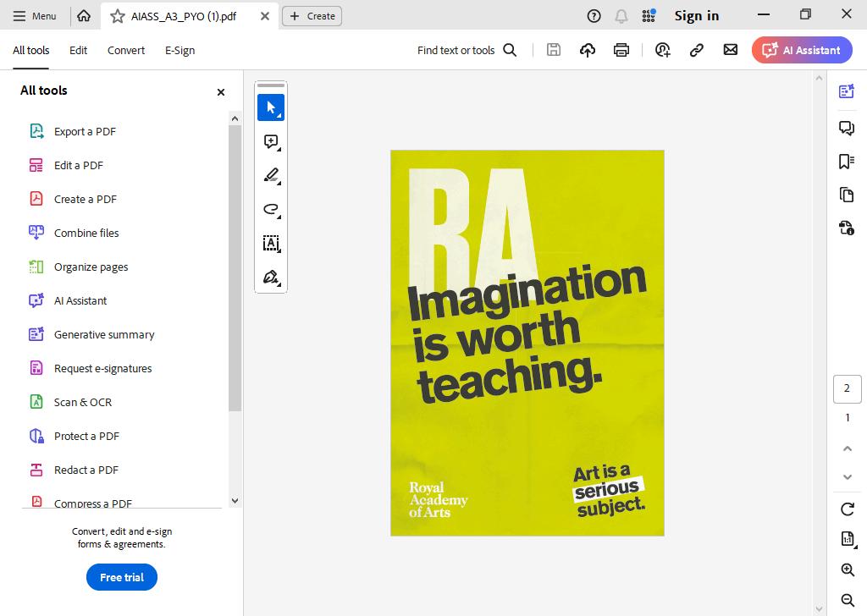Choose the freehand draw tool
This screenshot has width=867, height=616.
click(x=271, y=210)
